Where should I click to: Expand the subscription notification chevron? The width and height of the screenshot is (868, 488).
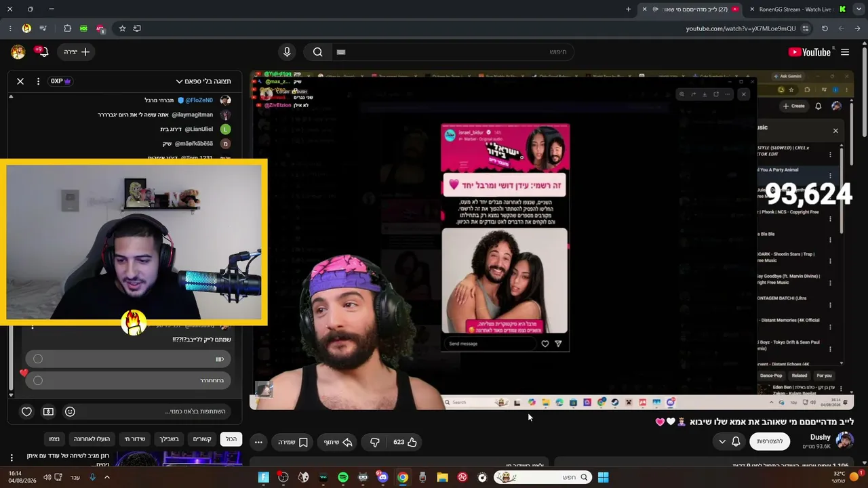722,442
